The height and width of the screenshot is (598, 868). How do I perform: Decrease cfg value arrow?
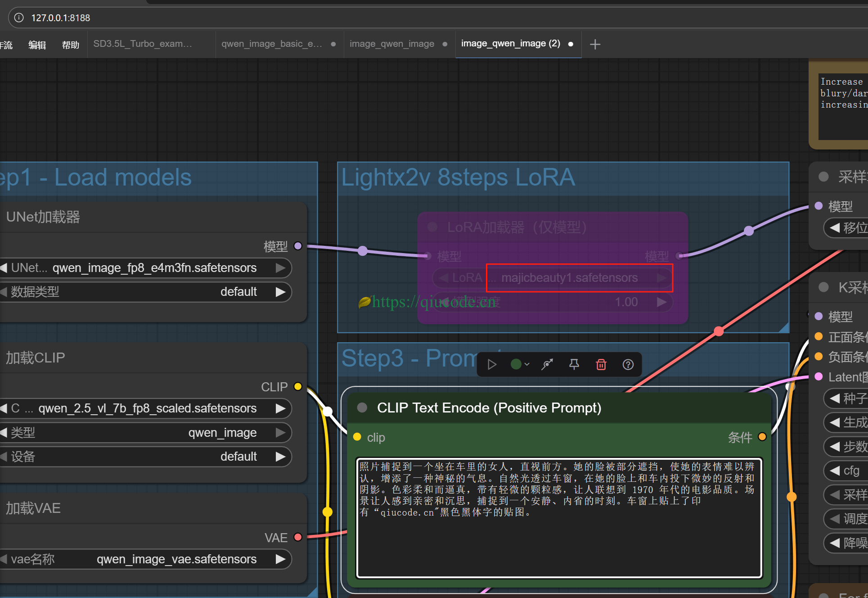[x=835, y=471]
